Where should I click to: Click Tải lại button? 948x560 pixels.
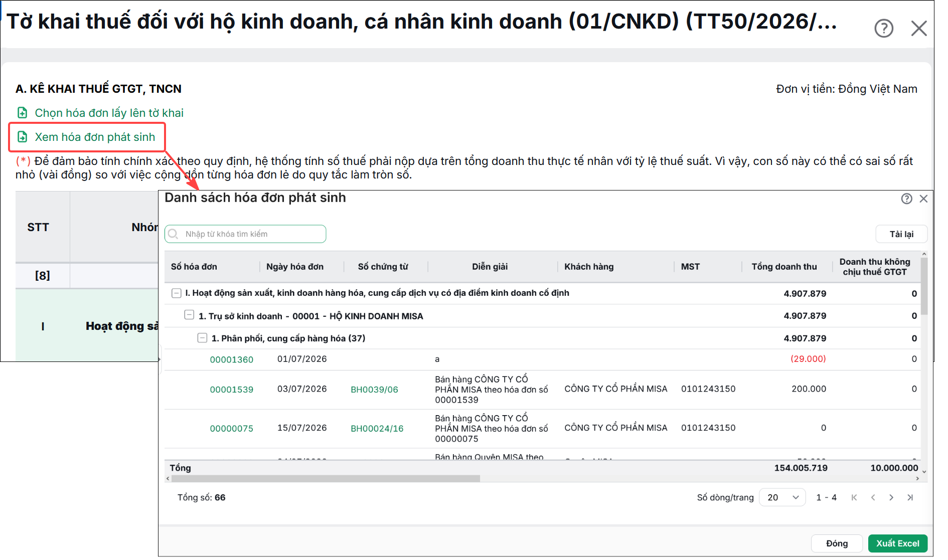(901, 234)
